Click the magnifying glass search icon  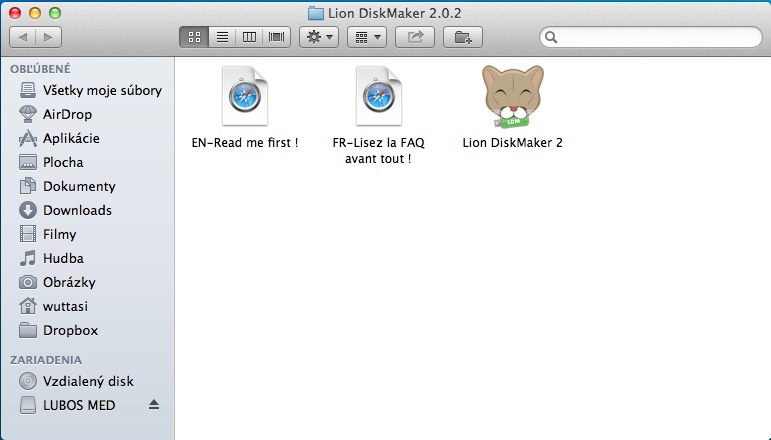(551, 37)
